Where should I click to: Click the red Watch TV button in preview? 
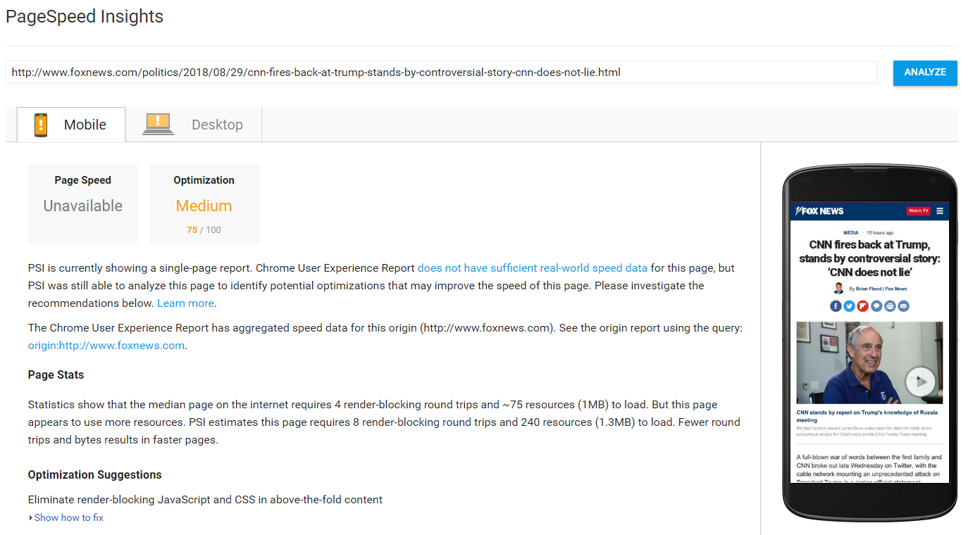click(x=918, y=210)
